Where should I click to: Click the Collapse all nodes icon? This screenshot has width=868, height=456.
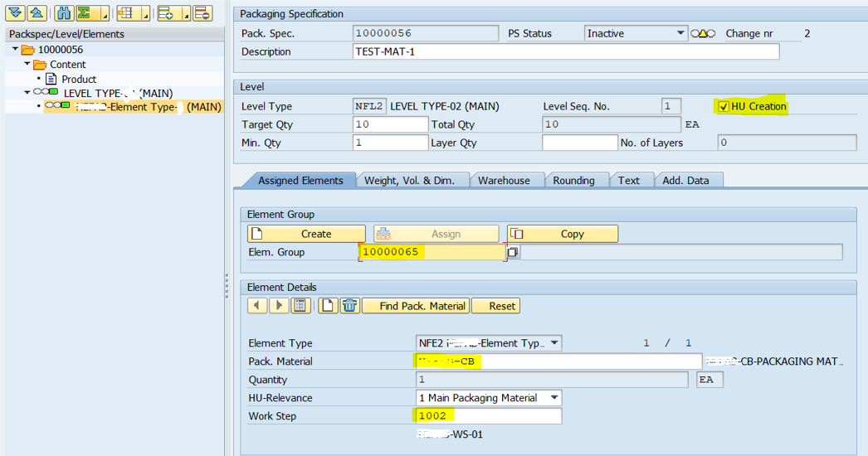[x=37, y=13]
